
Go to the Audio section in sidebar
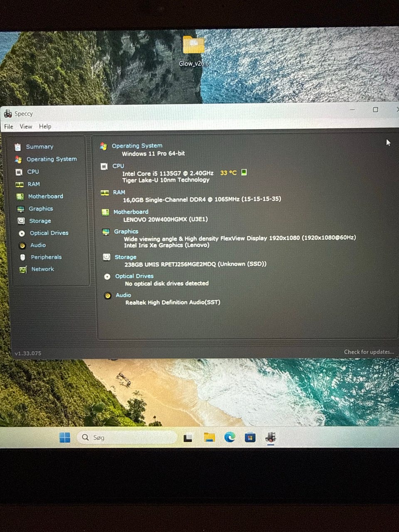click(x=38, y=245)
